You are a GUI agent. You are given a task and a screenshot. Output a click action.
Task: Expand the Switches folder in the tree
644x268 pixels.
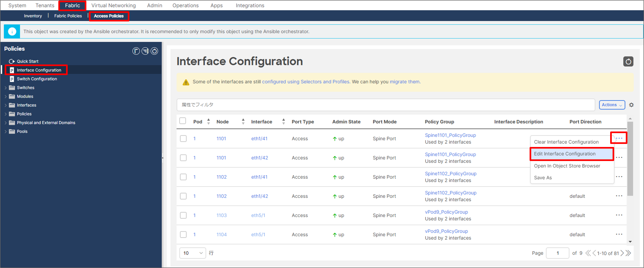point(6,88)
